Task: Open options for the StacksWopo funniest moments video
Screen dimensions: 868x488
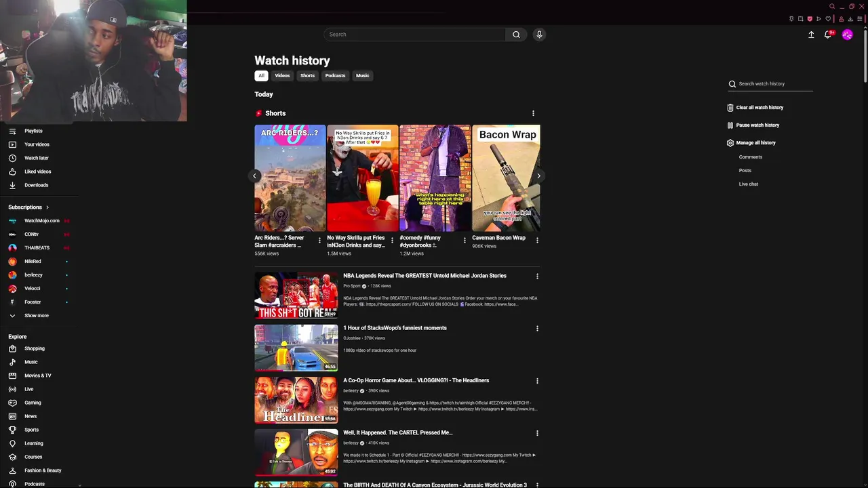Action: pyautogui.click(x=537, y=328)
